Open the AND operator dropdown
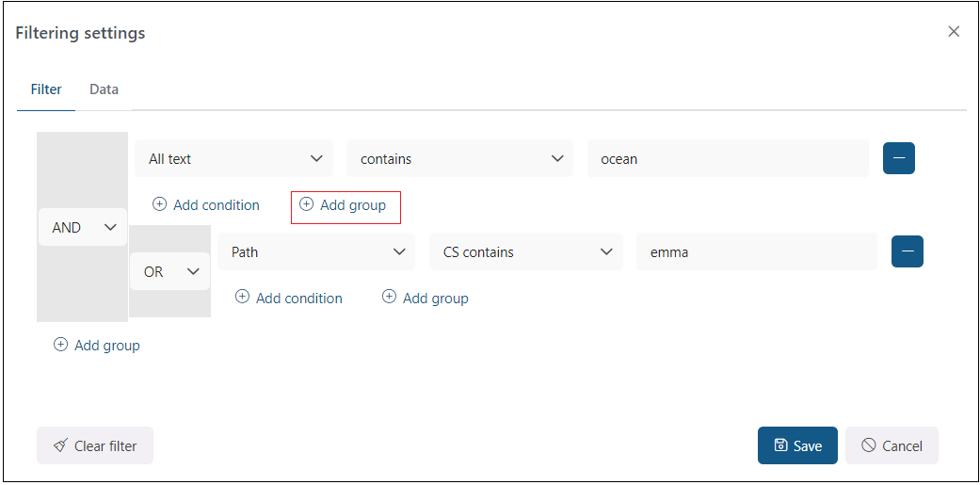This screenshot has height=485, width=980. tap(83, 228)
